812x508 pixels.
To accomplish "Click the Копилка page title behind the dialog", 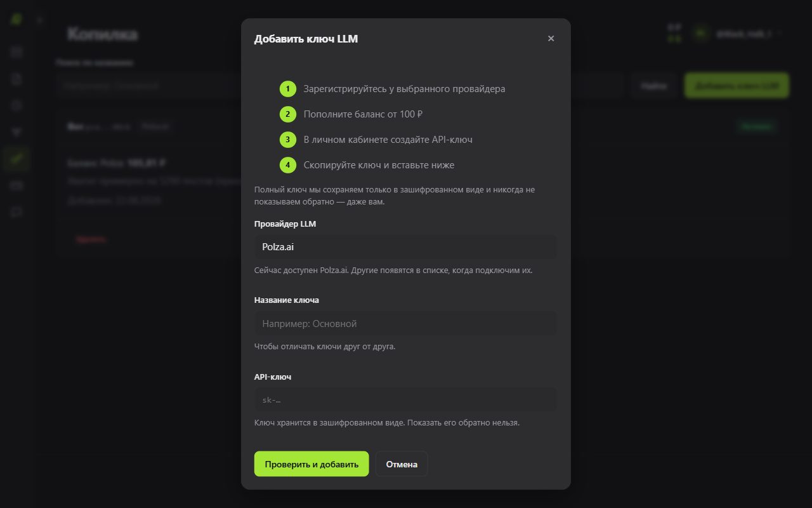I will (102, 34).
